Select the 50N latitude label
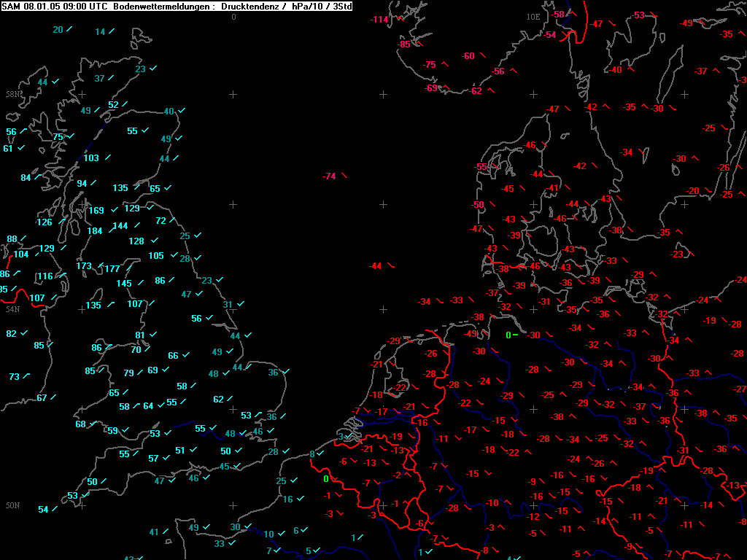747x560 pixels. pos(13,506)
